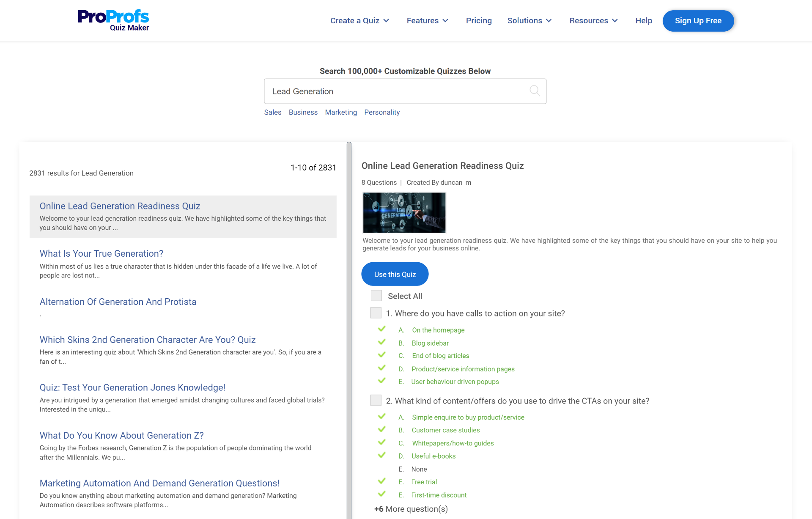Click checkmark beside On the homepage
Screen dimensions: 812x519
click(381, 329)
